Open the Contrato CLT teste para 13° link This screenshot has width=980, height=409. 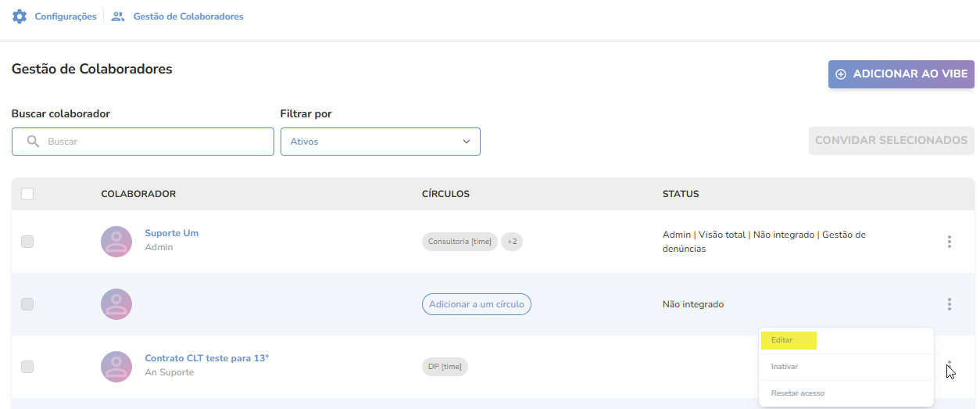pos(206,358)
